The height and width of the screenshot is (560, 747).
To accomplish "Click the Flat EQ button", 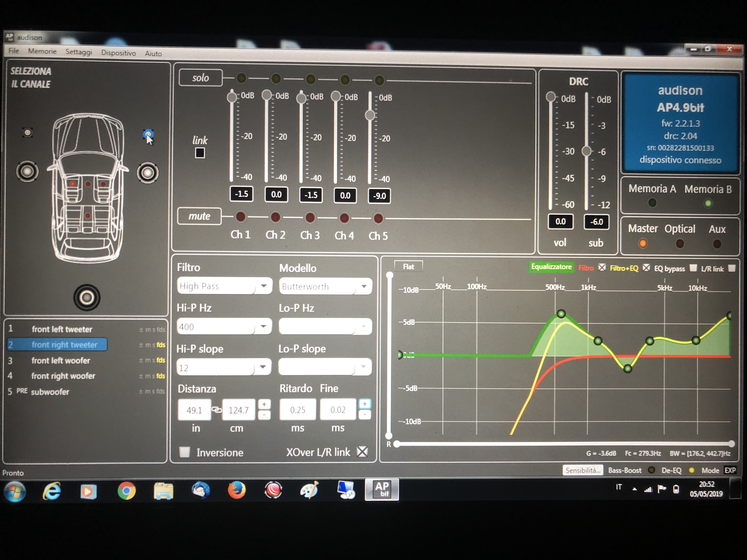I will pos(408,267).
